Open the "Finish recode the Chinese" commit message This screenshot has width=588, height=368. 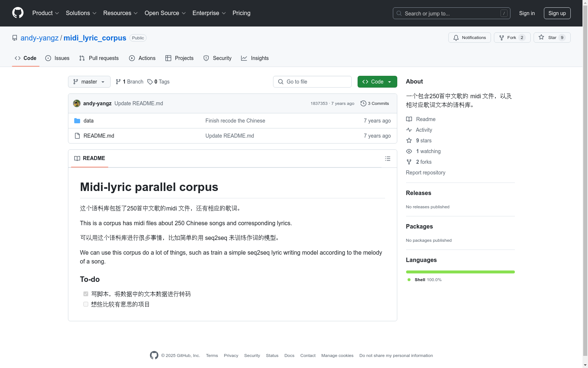[235, 121]
